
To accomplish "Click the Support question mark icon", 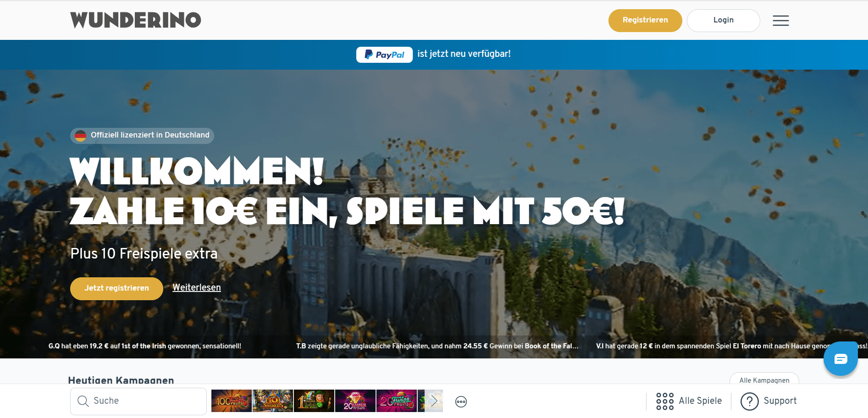I will click(750, 401).
